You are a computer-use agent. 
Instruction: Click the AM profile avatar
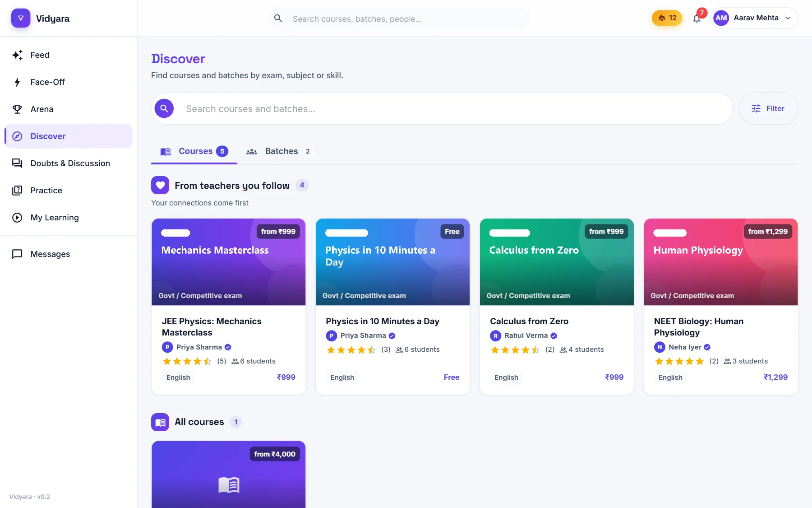pos(721,18)
